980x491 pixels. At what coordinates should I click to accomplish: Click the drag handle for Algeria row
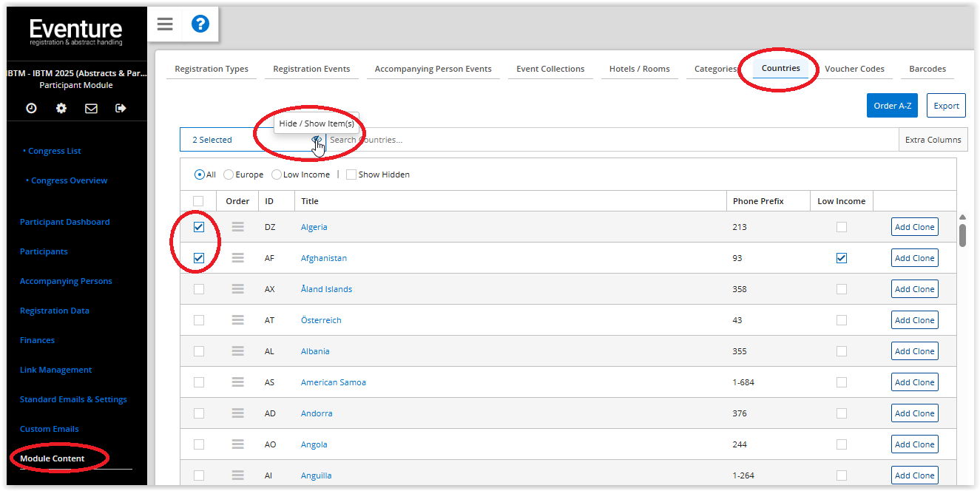237,227
